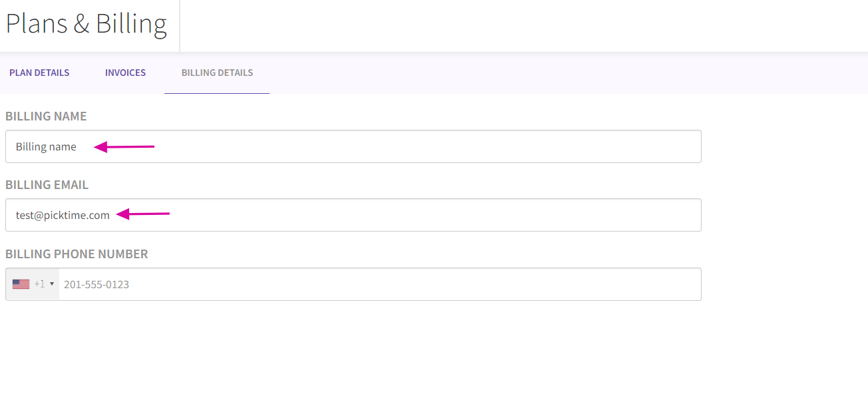Click the purple underline beneath Billing Details
The image size is (868, 404).
pyautogui.click(x=217, y=93)
